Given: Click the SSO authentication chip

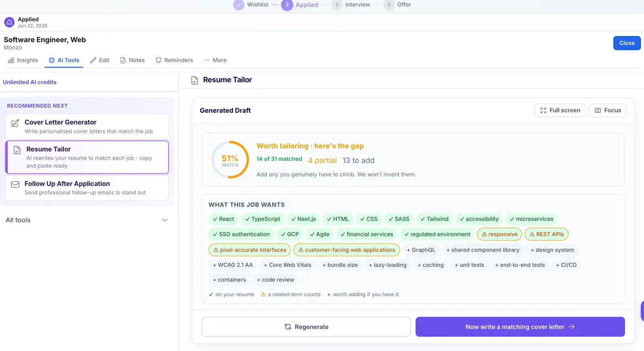Looking at the screenshot, I should [x=241, y=234].
